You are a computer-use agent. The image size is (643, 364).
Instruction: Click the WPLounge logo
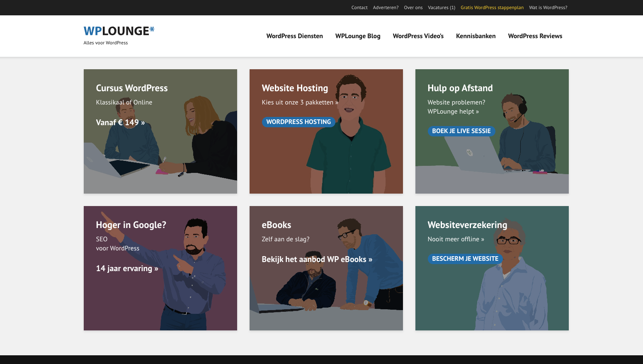(x=119, y=31)
